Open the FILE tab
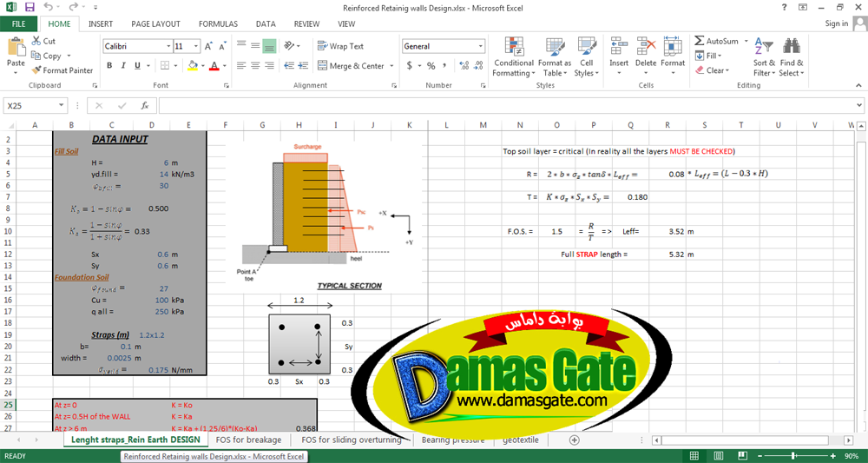The image size is (868, 463). tap(18, 23)
